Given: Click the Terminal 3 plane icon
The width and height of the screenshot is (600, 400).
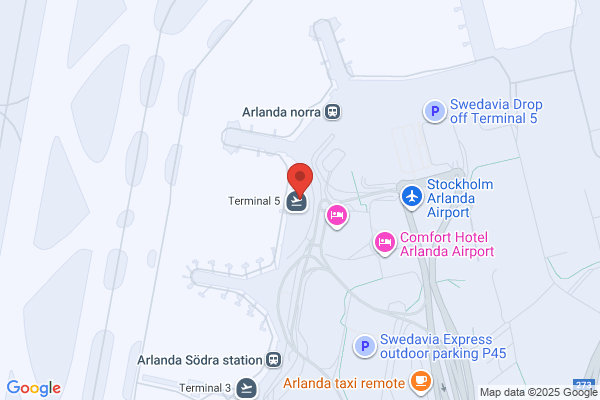Looking at the screenshot, I should tap(246, 388).
